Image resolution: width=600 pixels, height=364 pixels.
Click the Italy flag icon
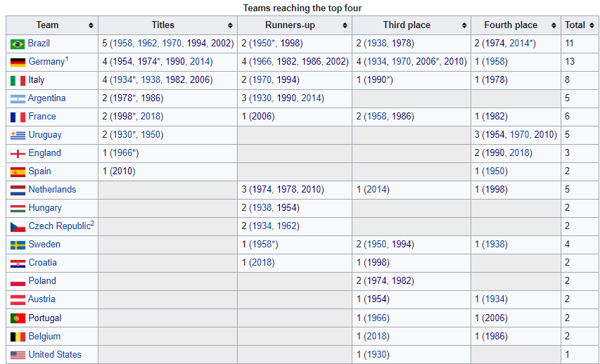point(18,80)
